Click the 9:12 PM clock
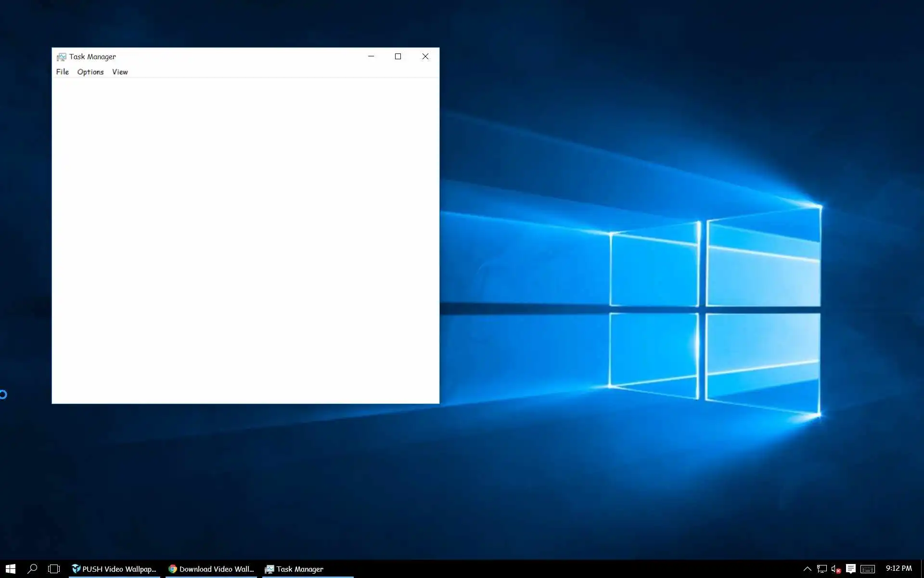 click(x=898, y=568)
